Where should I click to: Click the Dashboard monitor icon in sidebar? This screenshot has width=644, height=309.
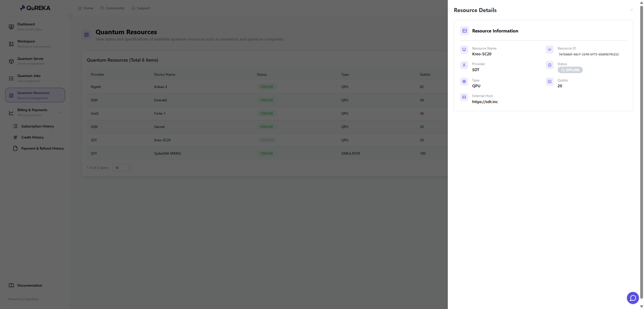11,27
